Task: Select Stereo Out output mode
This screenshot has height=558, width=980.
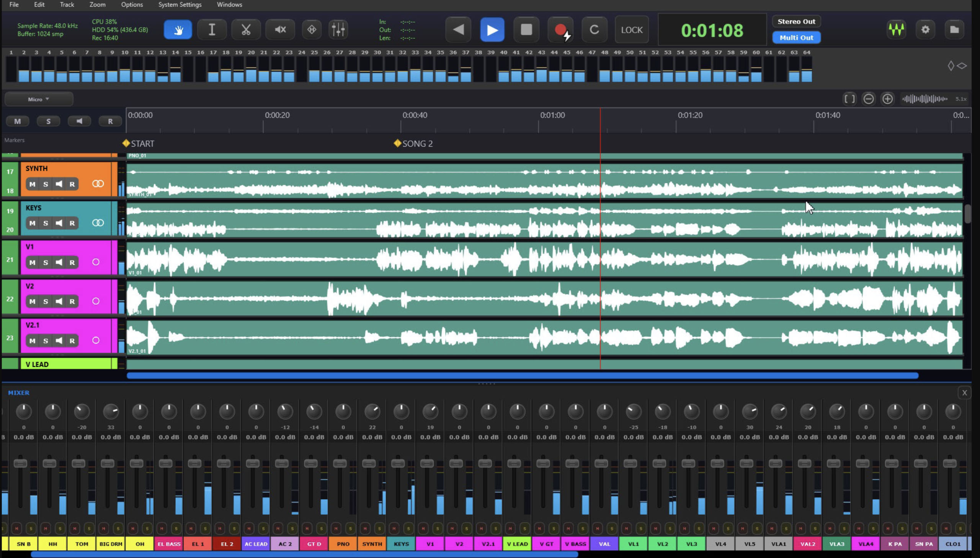Action: (796, 21)
